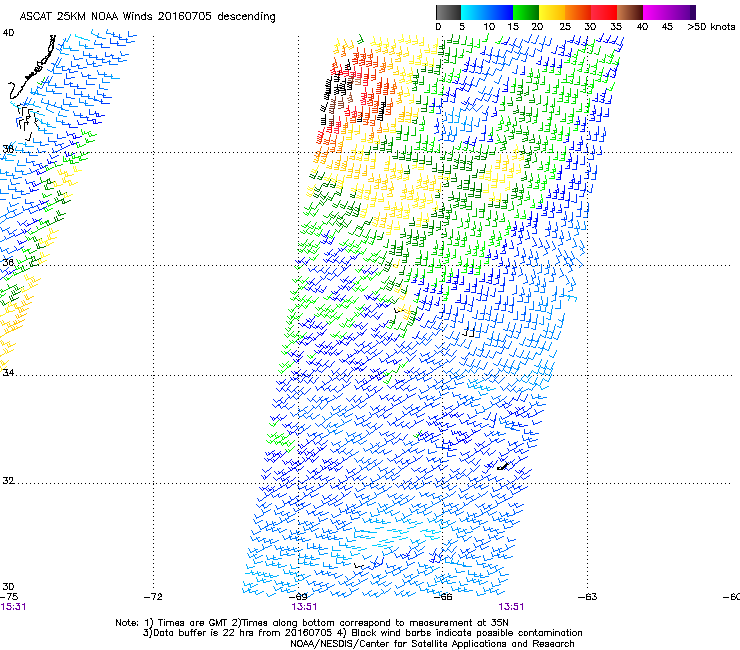Click the latitude label 36
740x650 pixels.
pos(8,262)
